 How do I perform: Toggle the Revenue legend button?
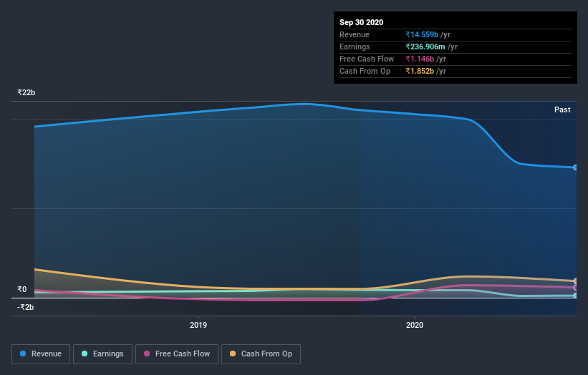click(x=41, y=354)
